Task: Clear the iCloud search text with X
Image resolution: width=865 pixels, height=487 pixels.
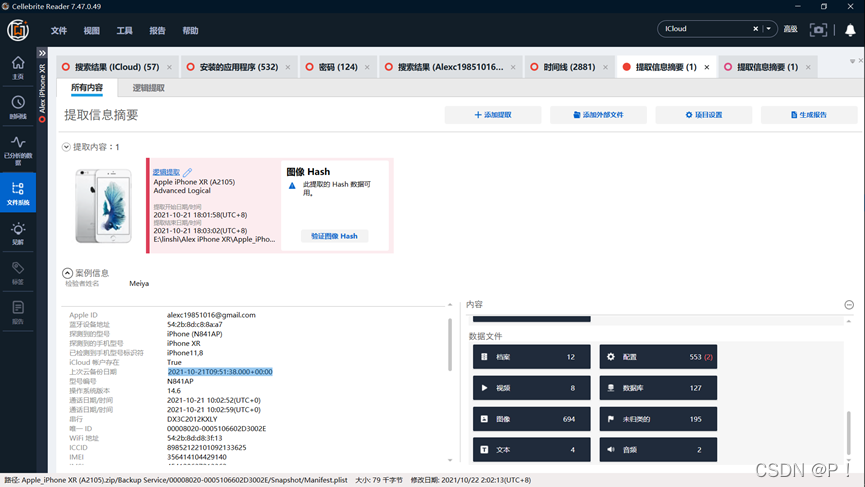Action: tap(755, 29)
